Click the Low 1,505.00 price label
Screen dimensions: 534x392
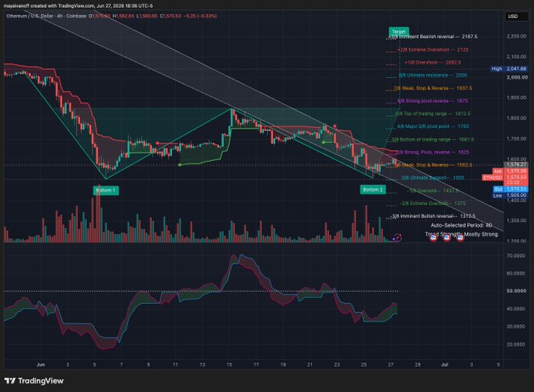(x=510, y=196)
